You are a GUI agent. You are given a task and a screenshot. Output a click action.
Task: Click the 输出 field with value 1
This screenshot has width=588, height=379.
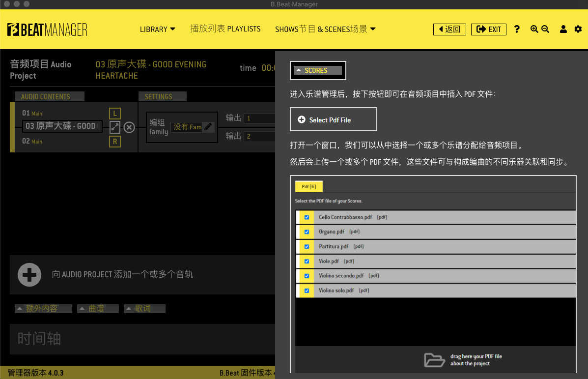(x=259, y=118)
